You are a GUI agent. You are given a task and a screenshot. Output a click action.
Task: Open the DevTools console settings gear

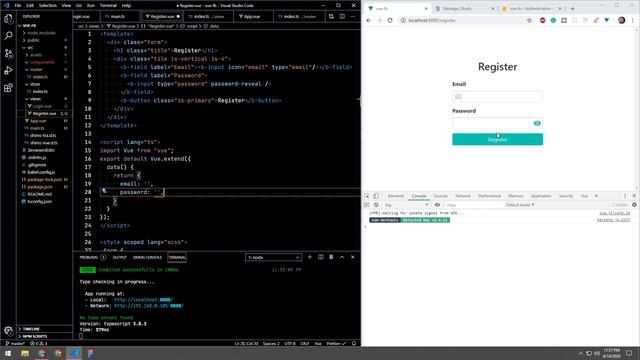tap(634, 205)
